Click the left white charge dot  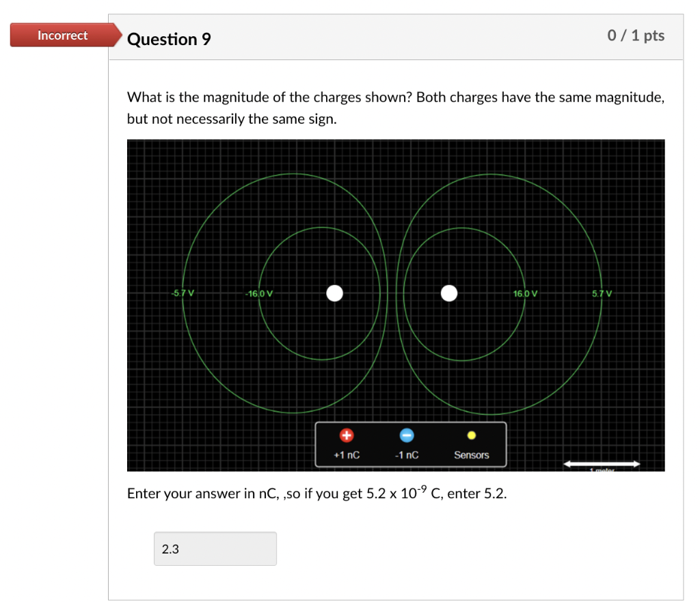click(x=334, y=293)
